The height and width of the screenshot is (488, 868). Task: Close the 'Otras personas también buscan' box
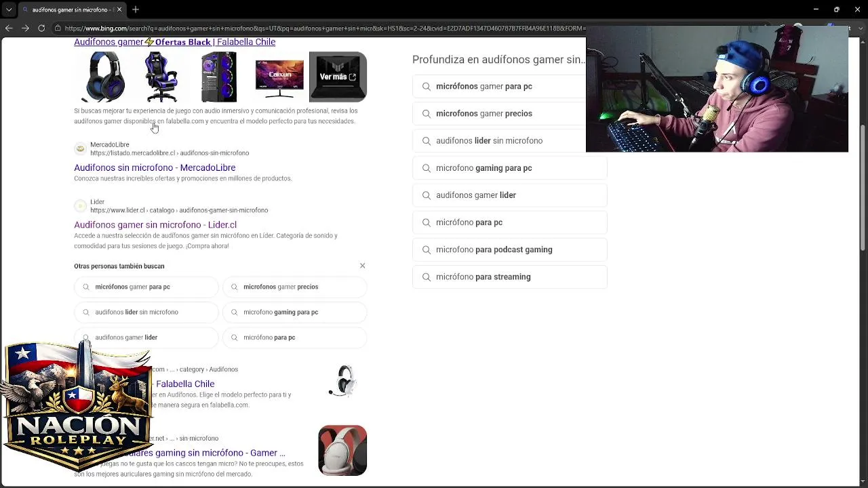(362, 266)
